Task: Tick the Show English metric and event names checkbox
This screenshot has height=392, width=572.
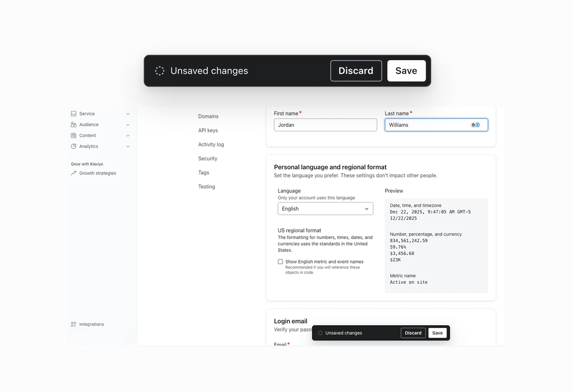Action: (280, 262)
